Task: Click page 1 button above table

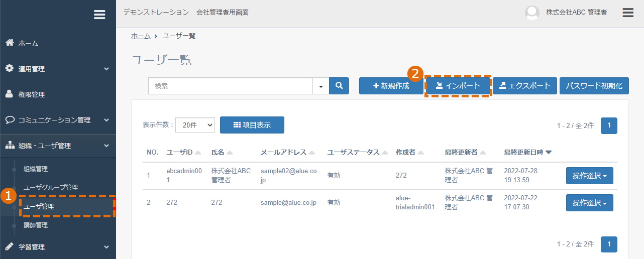Action: click(609, 125)
